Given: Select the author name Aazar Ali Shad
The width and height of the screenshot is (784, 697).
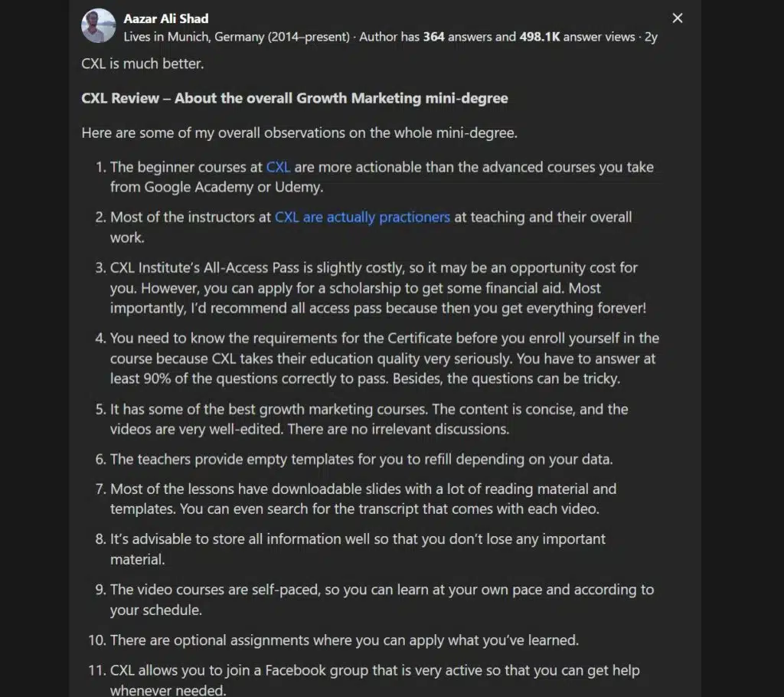Looking at the screenshot, I should click(x=165, y=18).
